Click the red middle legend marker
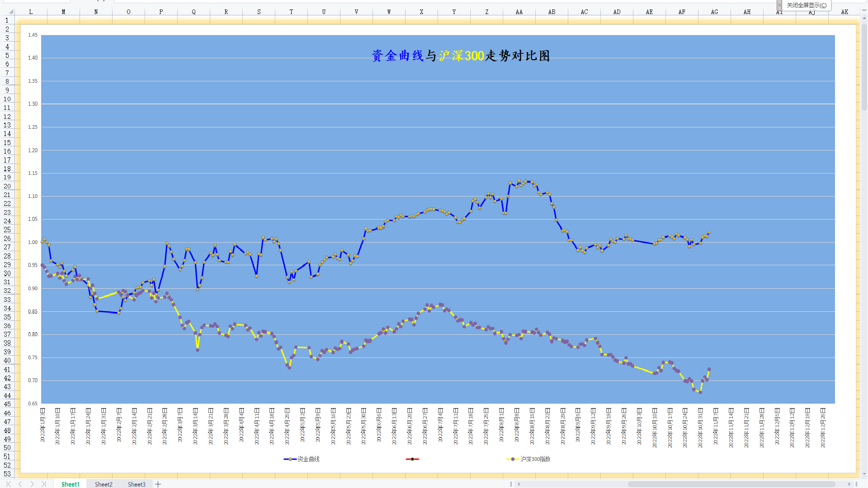Viewport: 868px width, 488px height. (412, 459)
